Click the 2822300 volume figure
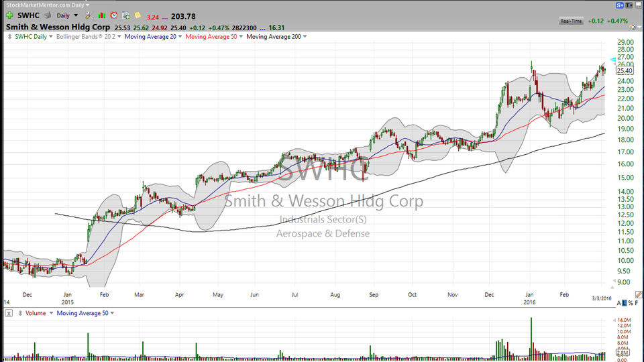This screenshot has height=362, width=644. click(244, 28)
